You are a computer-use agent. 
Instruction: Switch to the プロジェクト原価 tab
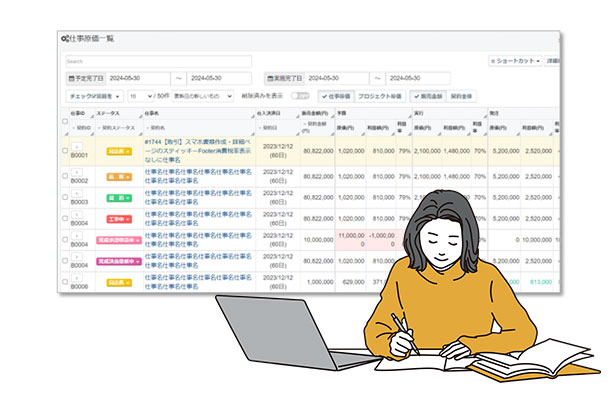tap(379, 96)
